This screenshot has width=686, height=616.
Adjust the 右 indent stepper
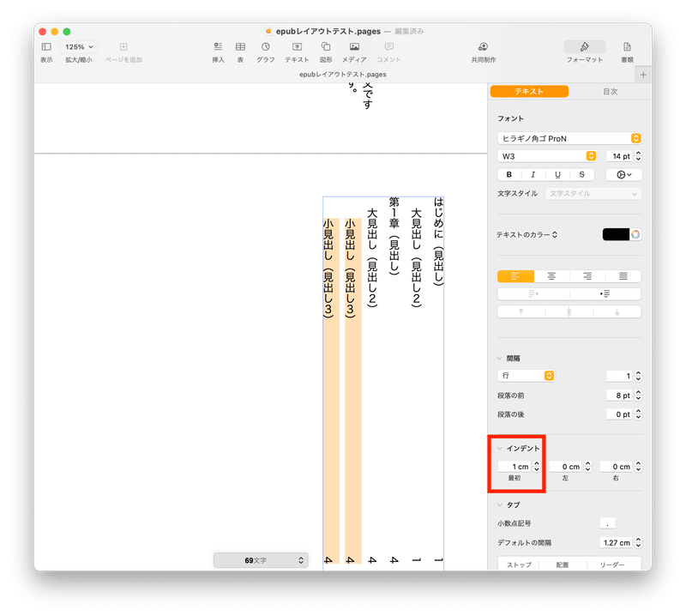pyautogui.click(x=638, y=467)
